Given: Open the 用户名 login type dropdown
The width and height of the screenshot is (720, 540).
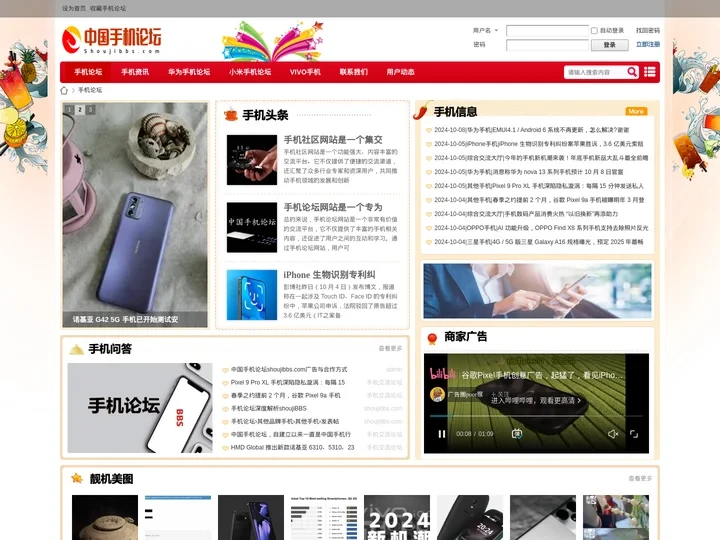Looking at the screenshot, I should 486,31.
